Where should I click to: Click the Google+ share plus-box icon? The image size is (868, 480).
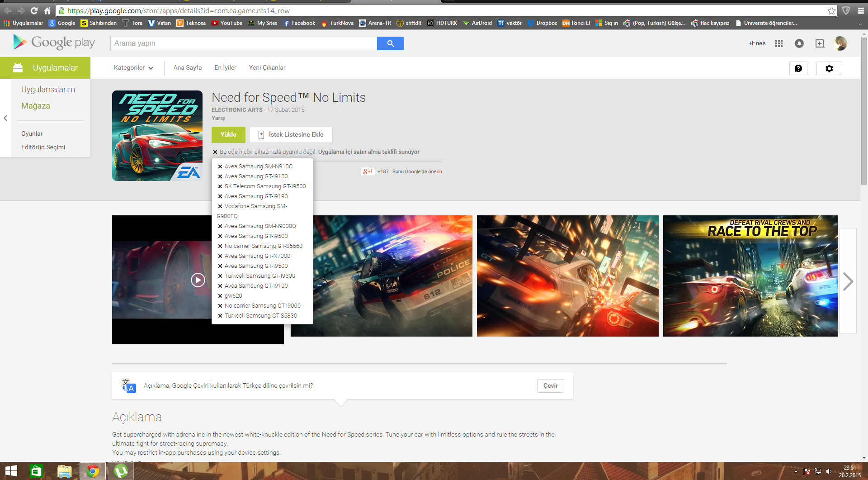[x=820, y=43]
